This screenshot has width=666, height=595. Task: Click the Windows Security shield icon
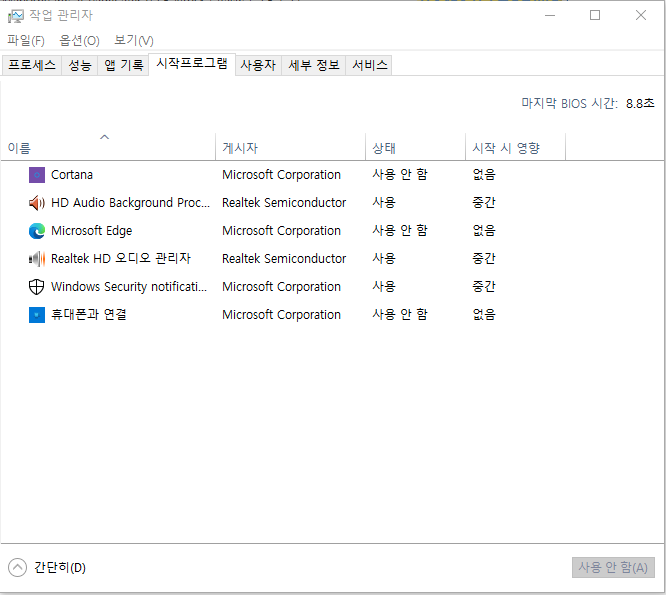(37, 287)
